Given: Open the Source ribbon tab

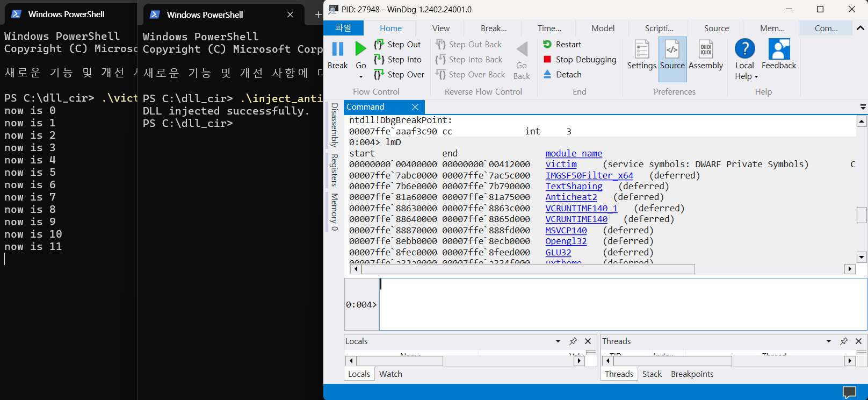Looking at the screenshot, I should coord(717,28).
